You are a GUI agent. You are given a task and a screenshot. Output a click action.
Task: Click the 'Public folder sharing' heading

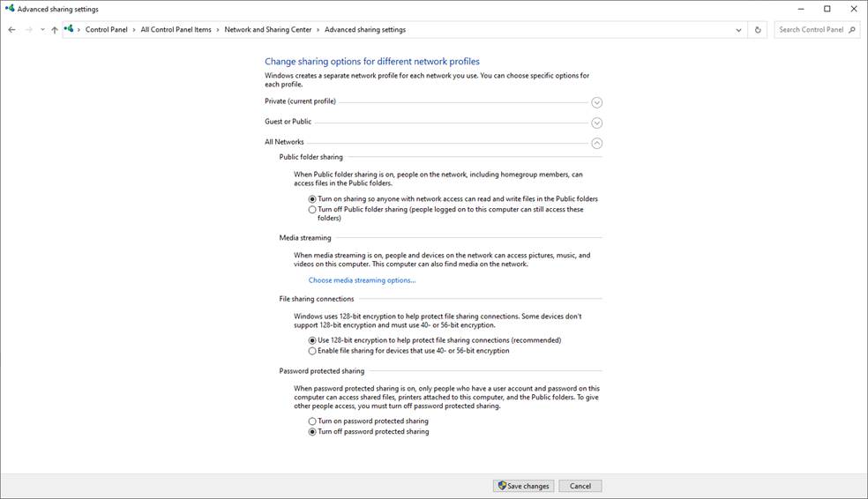tap(311, 157)
